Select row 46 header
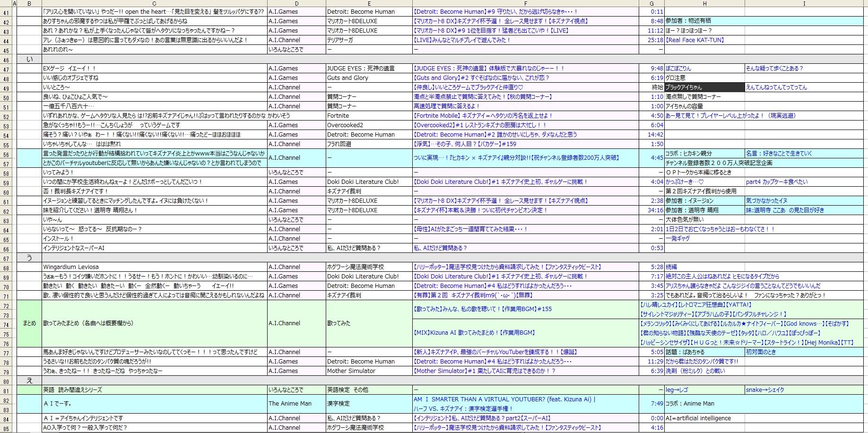This screenshot has width=868, height=433. [x=7, y=60]
